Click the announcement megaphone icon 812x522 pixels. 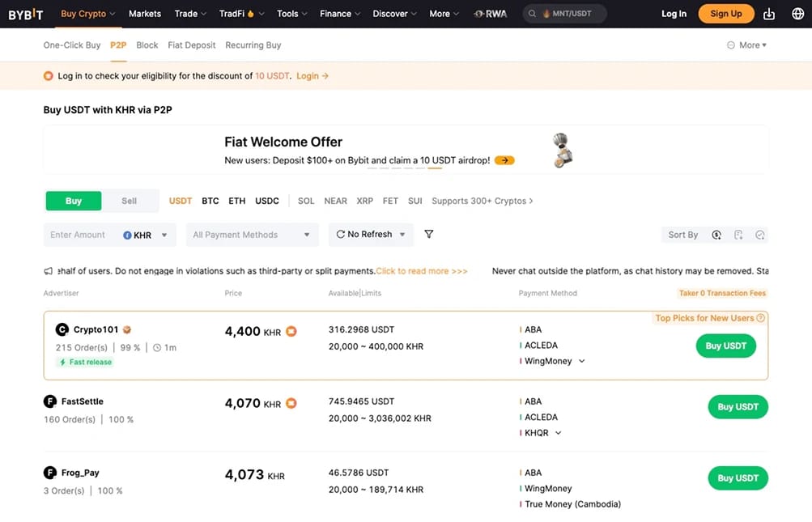[48, 271]
